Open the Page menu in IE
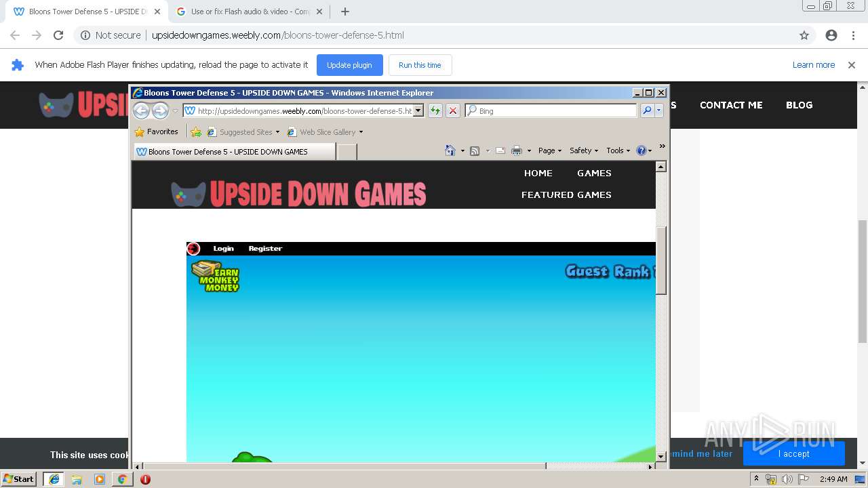 (x=549, y=150)
